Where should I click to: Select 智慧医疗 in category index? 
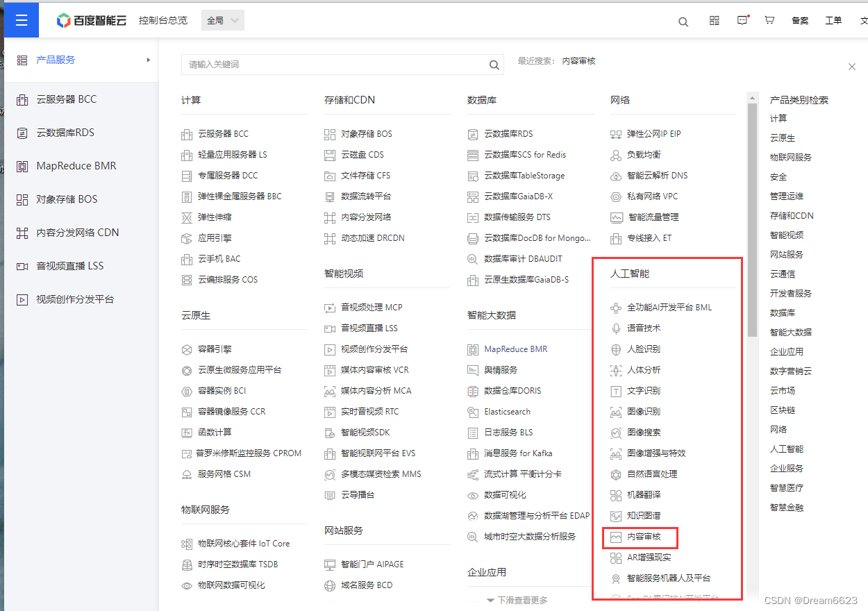(x=787, y=487)
